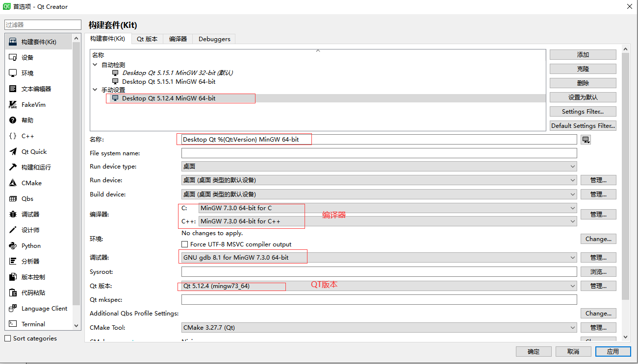Open the 构建和运行 hammer icon
638x364 pixels.
point(13,167)
